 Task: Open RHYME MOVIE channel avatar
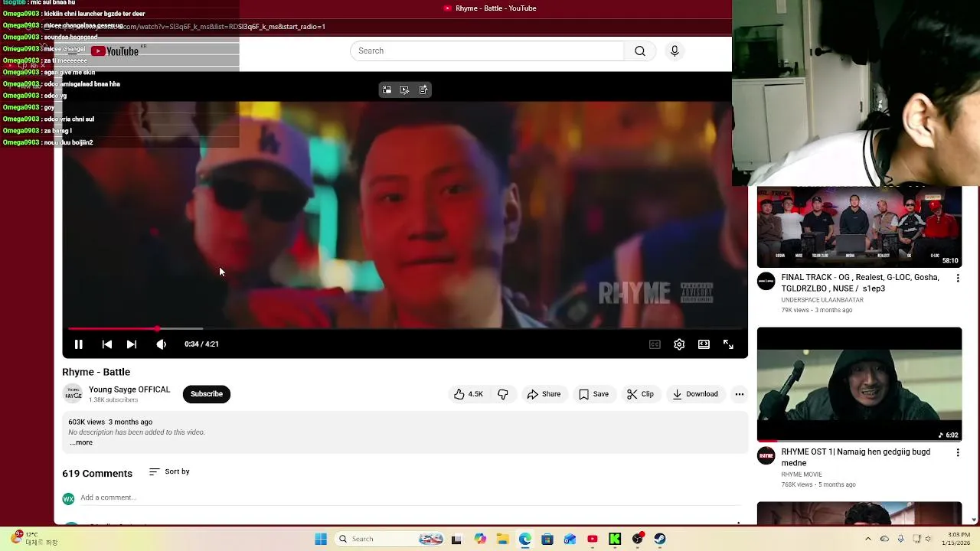point(766,455)
